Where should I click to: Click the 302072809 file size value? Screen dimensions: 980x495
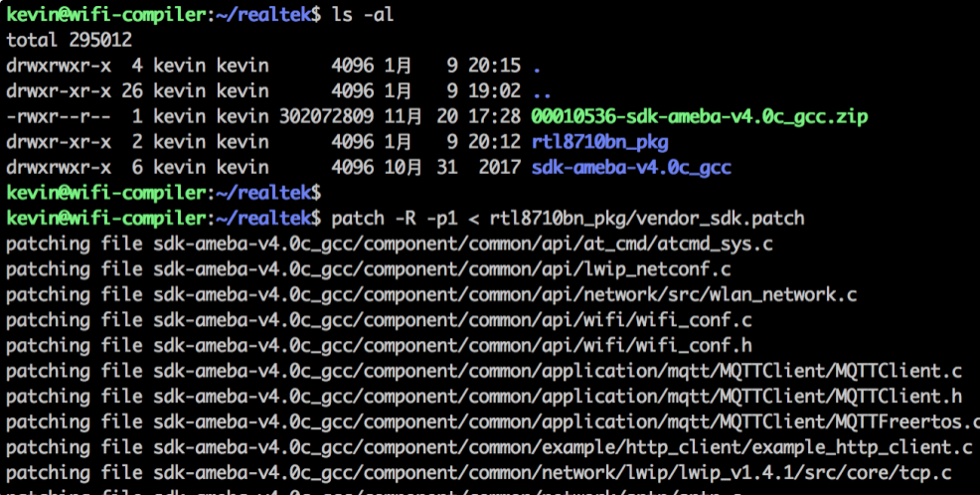point(326,116)
